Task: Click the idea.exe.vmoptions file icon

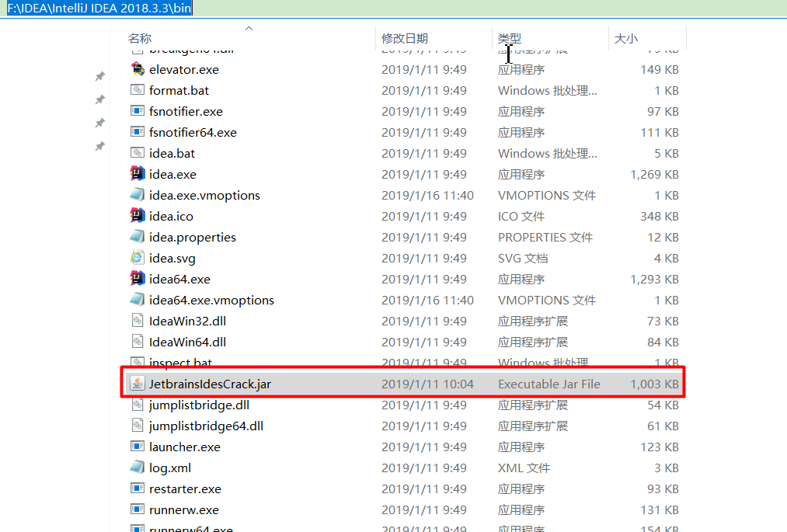Action: tap(138, 195)
